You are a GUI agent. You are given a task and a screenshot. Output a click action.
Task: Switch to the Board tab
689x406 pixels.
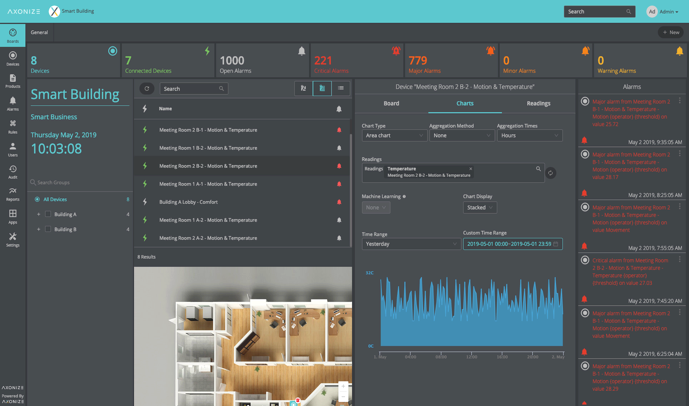tap(391, 104)
